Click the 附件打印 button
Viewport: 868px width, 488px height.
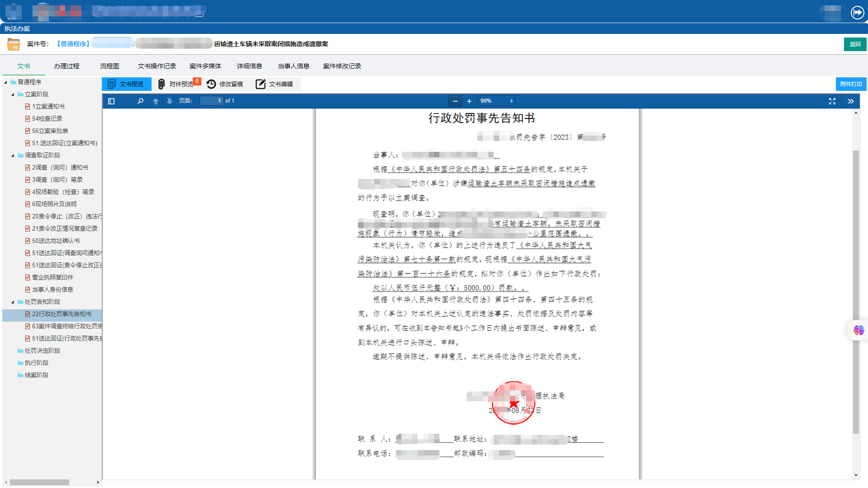point(850,84)
